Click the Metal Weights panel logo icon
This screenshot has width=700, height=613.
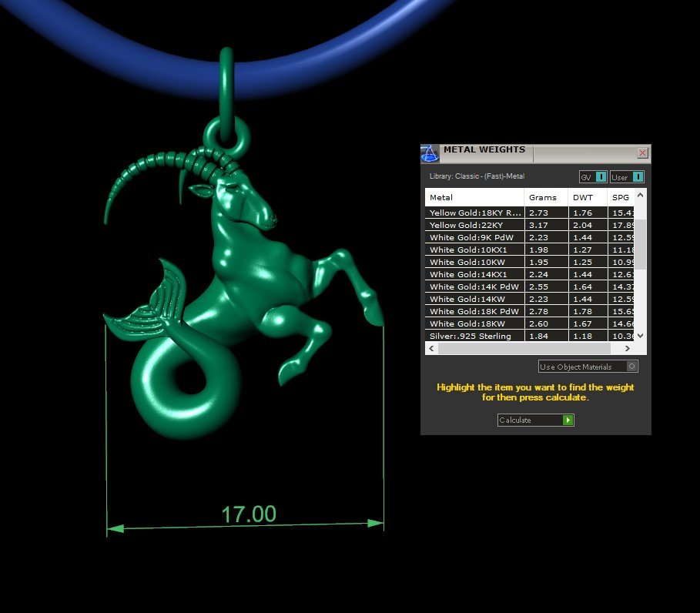pyautogui.click(x=430, y=153)
